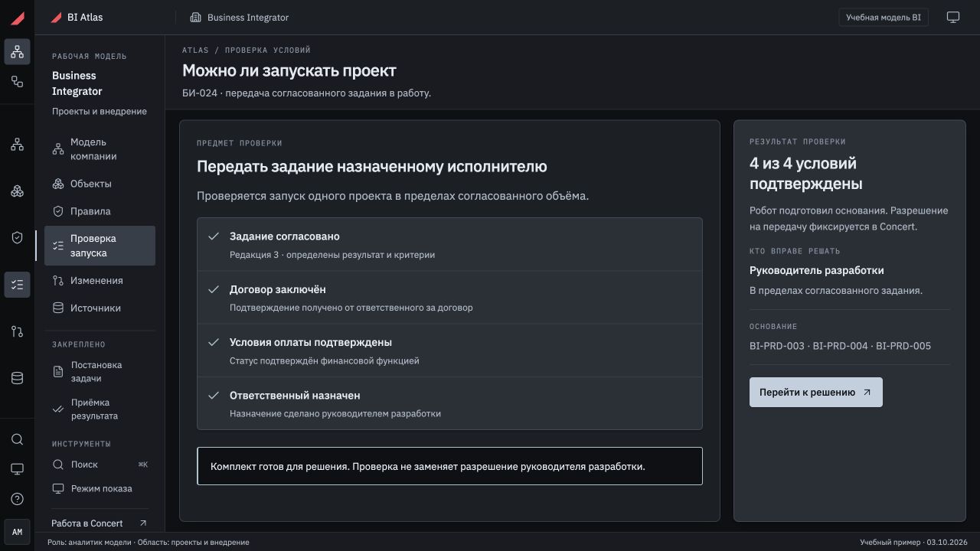Open objects via the cubes icon in the icon rail
This screenshot has width=980, height=551.
pyautogui.click(x=17, y=191)
